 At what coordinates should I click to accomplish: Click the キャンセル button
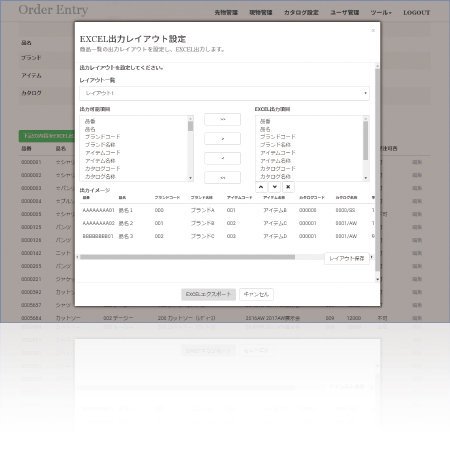pos(256,294)
